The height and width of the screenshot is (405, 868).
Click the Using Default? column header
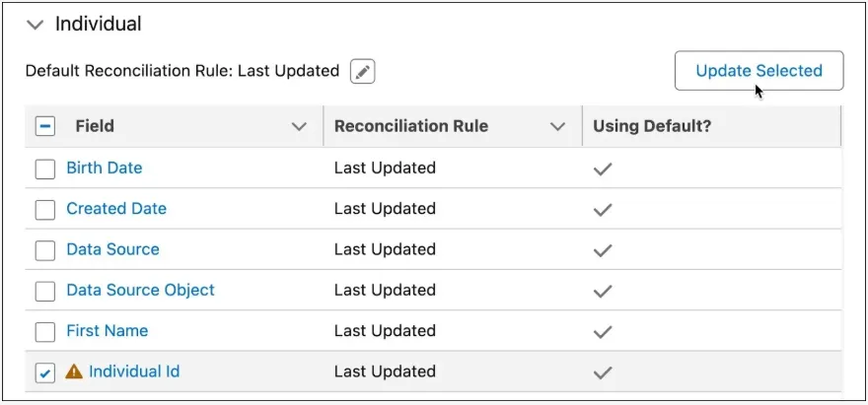pos(651,126)
